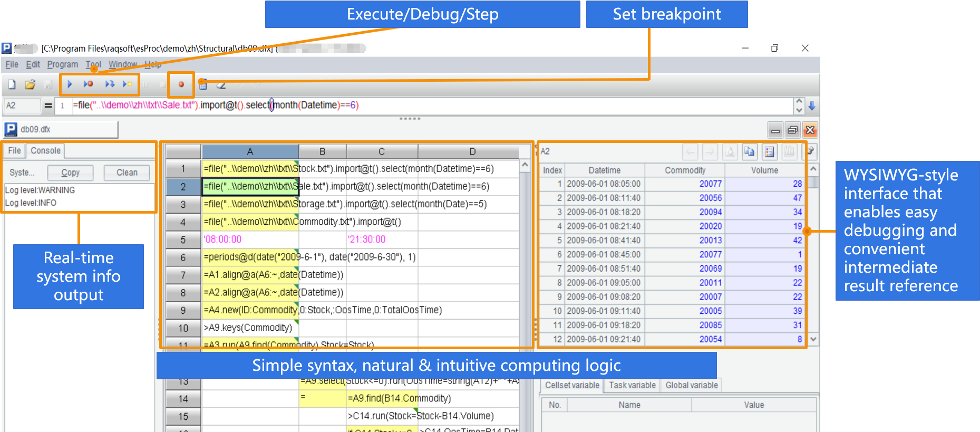This screenshot has height=432, width=980.
Task: Open the Program menu
Action: point(62,64)
